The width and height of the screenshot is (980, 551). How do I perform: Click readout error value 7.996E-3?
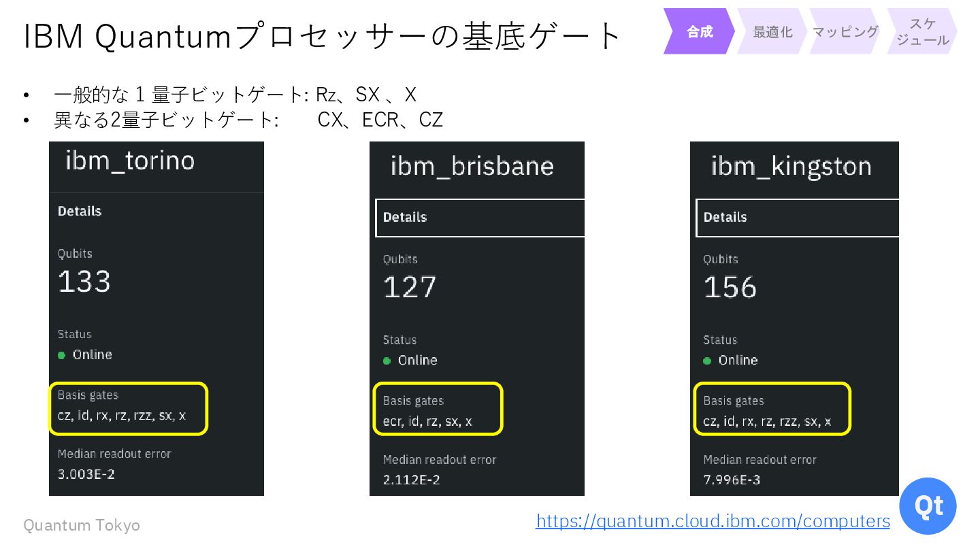pos(732,480)
